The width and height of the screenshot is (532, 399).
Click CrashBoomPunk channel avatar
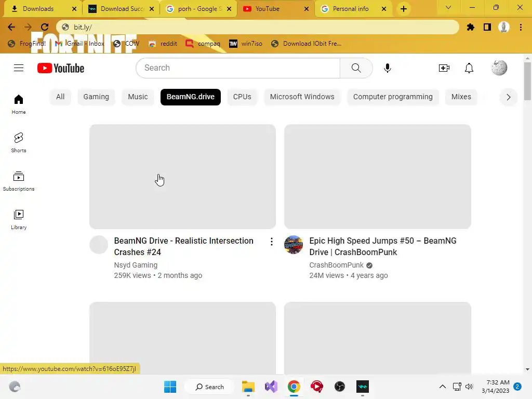tap(294, 245)
